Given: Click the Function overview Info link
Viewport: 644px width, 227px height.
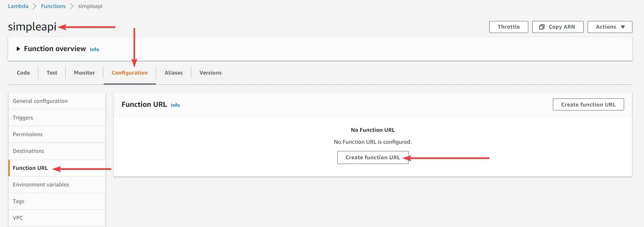Looking at the screenshot, I should (94, 49).
